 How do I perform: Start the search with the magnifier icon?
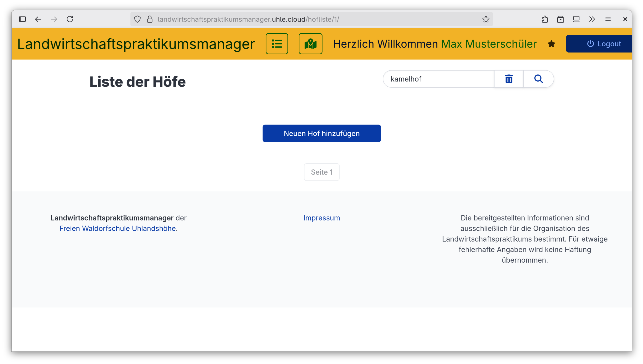click(x=539, y=79)
